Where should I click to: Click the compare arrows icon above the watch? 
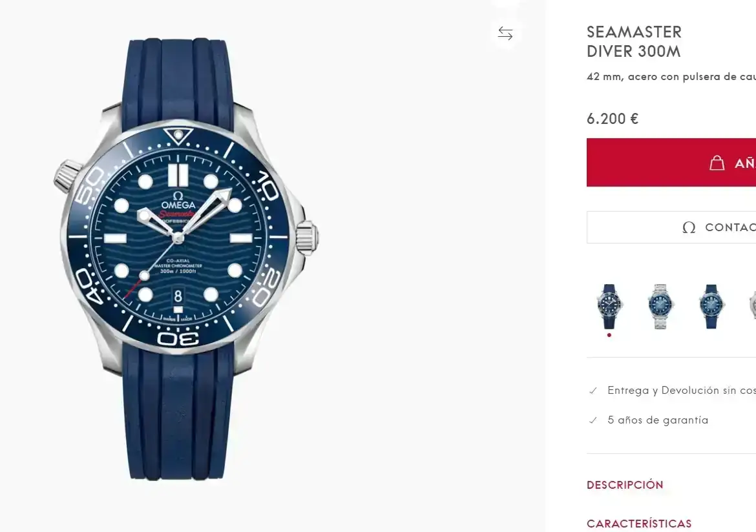point(505,34)
